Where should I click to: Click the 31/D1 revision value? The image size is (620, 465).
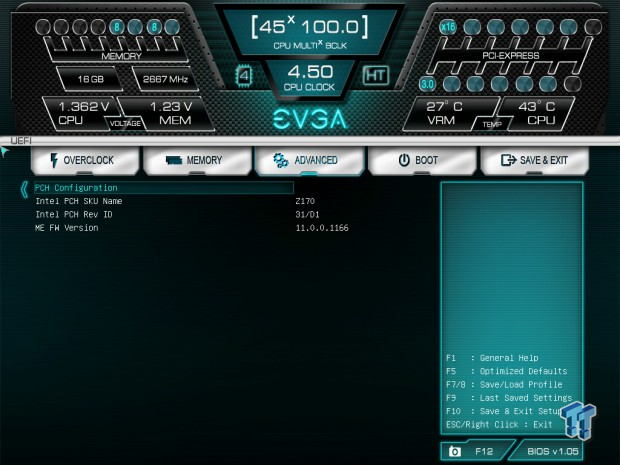308,215
